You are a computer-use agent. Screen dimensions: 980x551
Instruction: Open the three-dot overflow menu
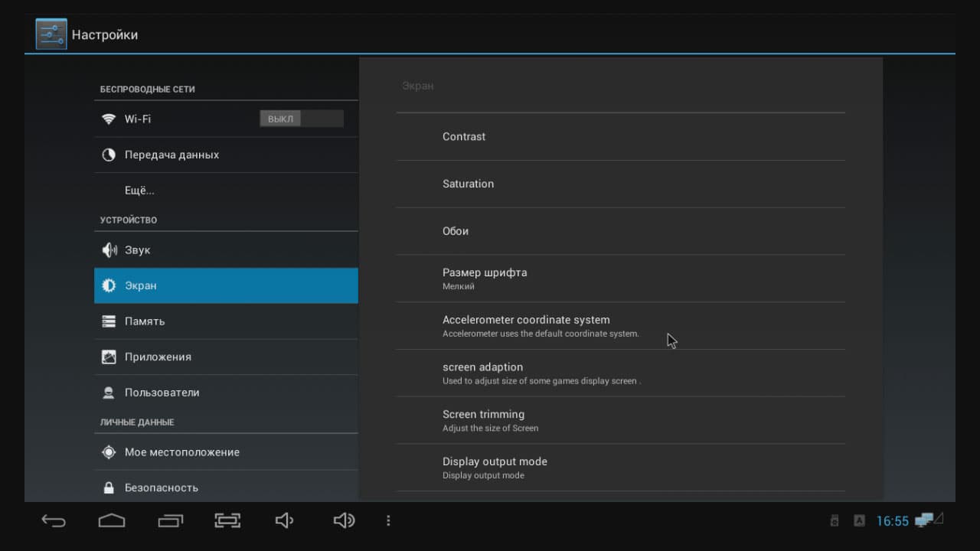pyautogui.click(x=388, y=520)
